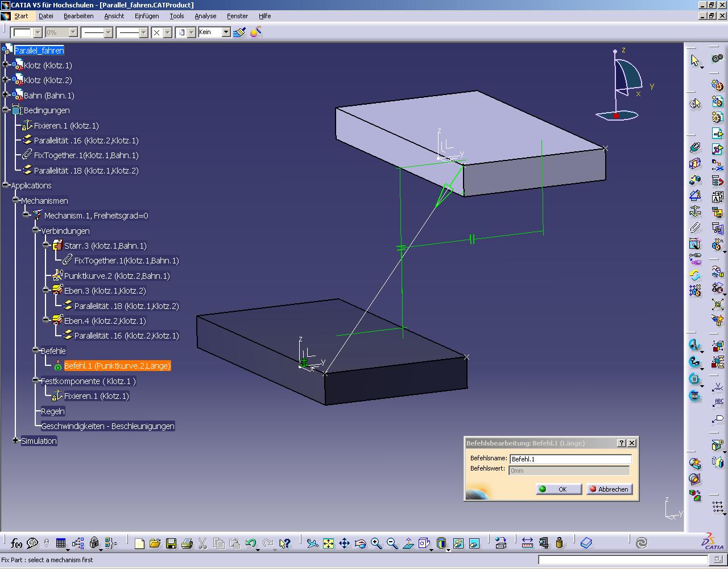Select Punktkurve.2 (Klotz.2,Bahn.1) joint
Viewport: 728px width, 569px height.
[117, 276]
